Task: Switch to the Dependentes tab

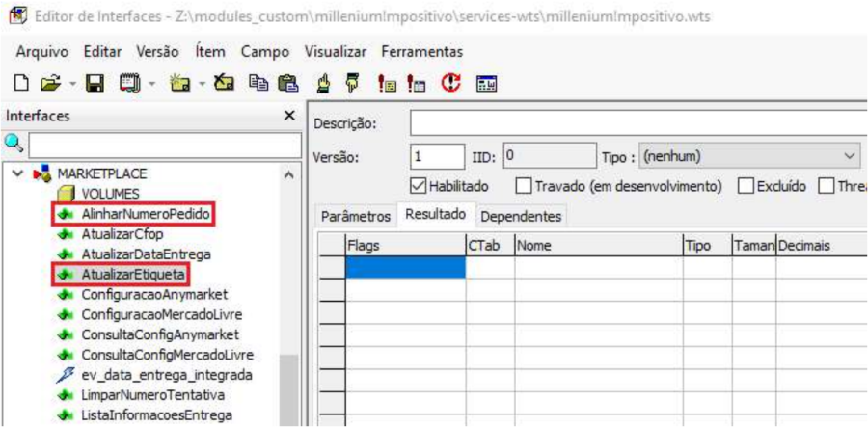Action: click(521, 217)
